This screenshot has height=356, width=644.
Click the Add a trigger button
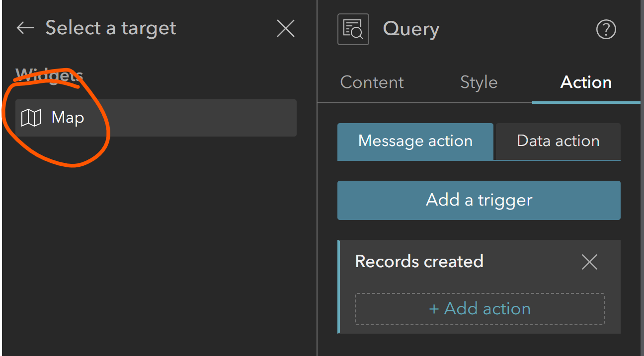[479, 200]
